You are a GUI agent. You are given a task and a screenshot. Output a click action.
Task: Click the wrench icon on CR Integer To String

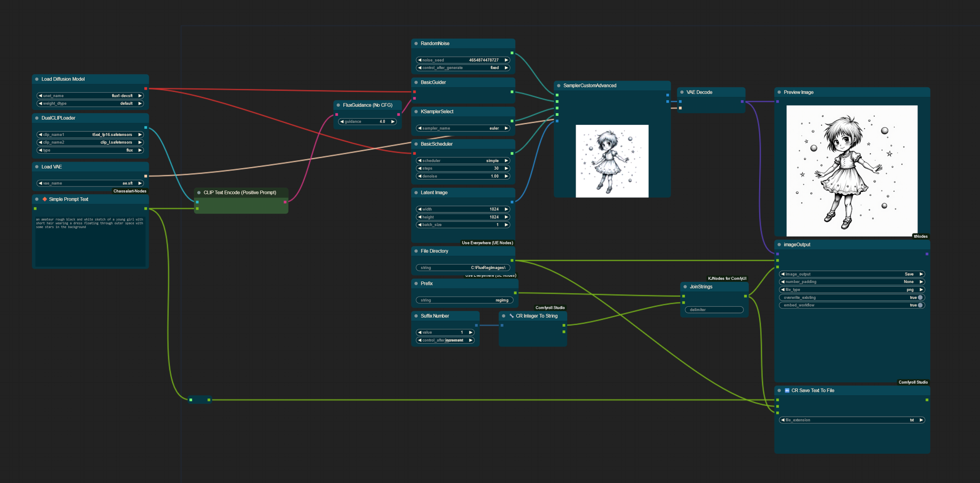511,316
